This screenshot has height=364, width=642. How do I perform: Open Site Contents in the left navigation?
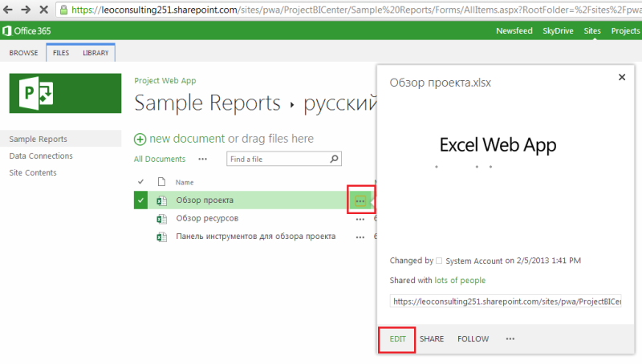point(33,172)
